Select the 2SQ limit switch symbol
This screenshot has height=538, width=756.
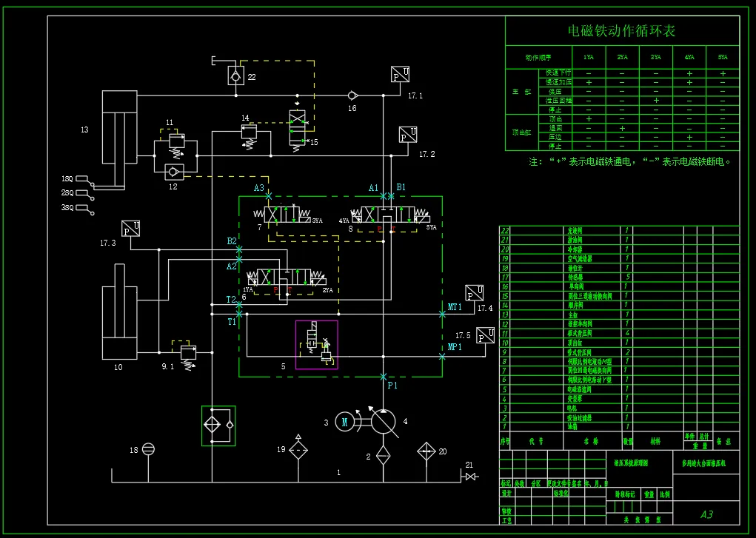click(x=85, y=194)
